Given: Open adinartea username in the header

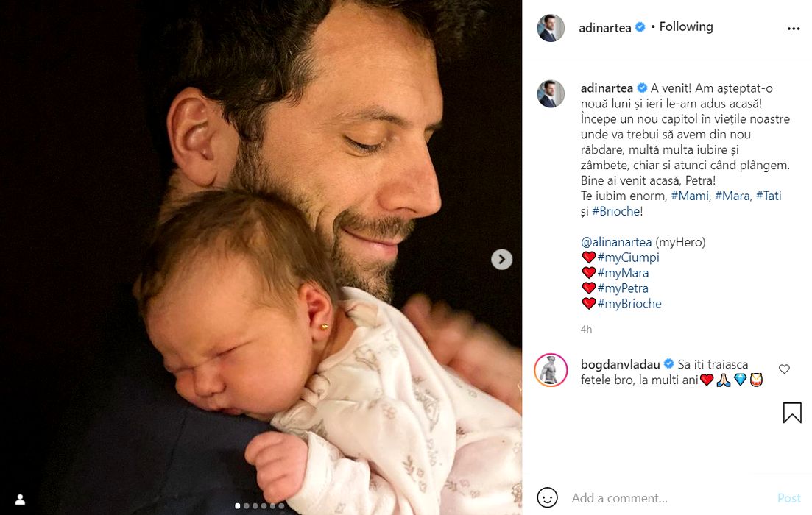Looking at the screenshot, I should tap(605, 28).
